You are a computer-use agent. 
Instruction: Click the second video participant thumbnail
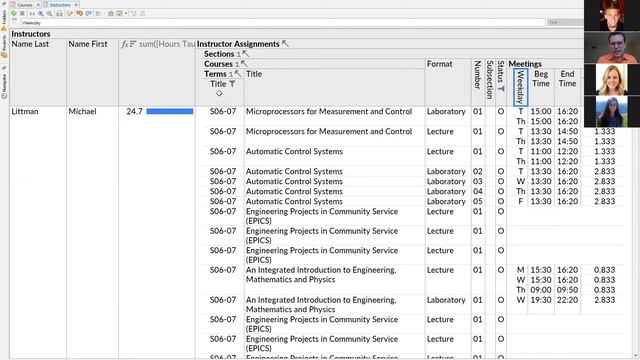[x=612, y=48]
